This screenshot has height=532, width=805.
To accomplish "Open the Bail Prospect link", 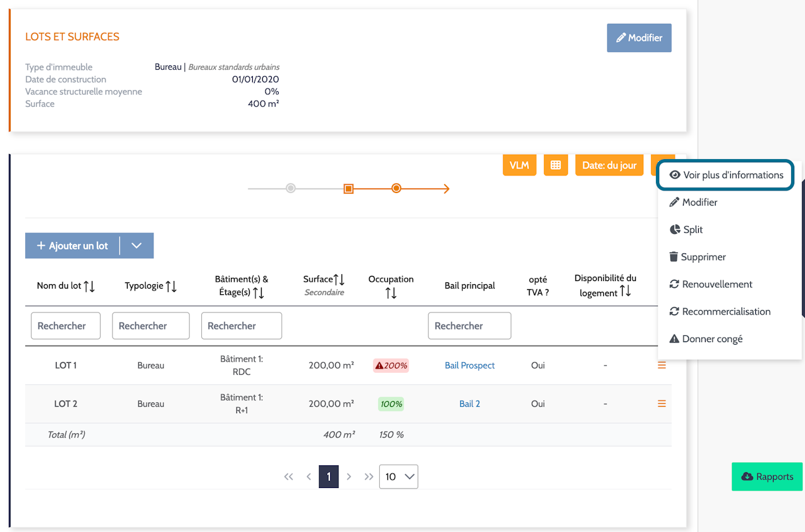I will [x=470, y=365].
